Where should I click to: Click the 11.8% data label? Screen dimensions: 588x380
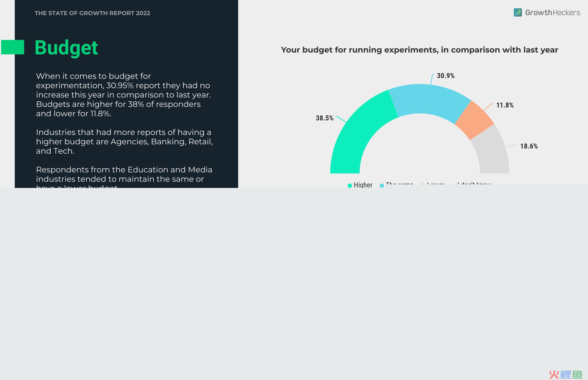pos(505,105)
